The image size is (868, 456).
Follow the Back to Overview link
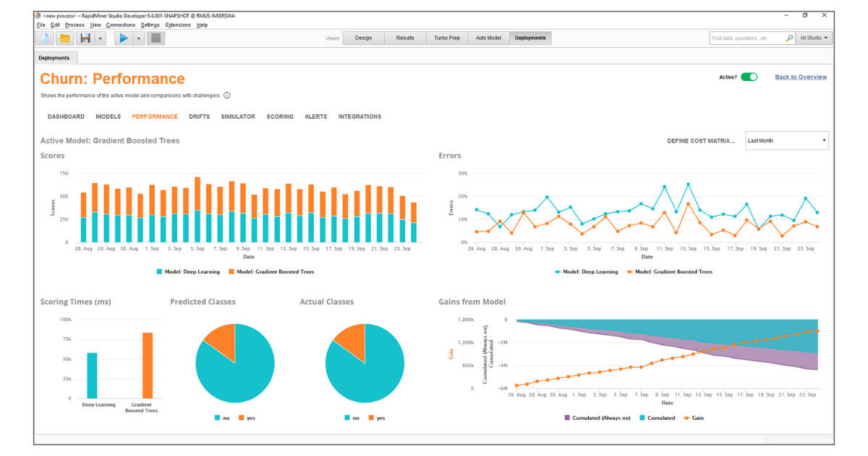point(800,77)
